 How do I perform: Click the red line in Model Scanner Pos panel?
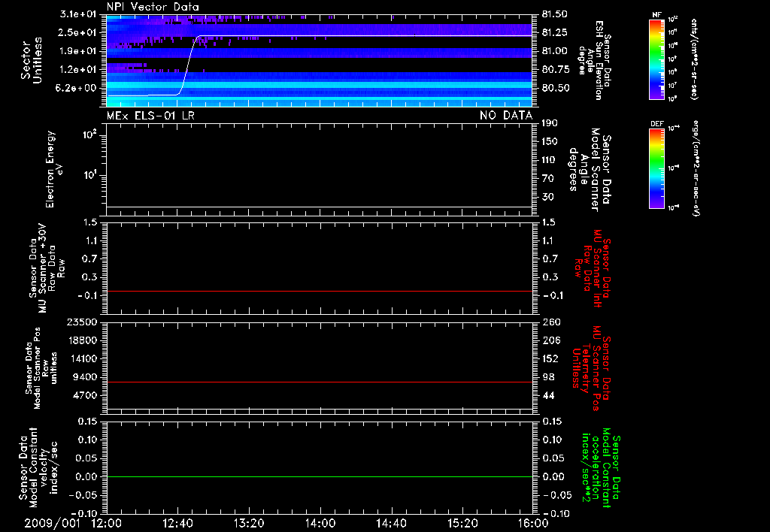point(319,382)
